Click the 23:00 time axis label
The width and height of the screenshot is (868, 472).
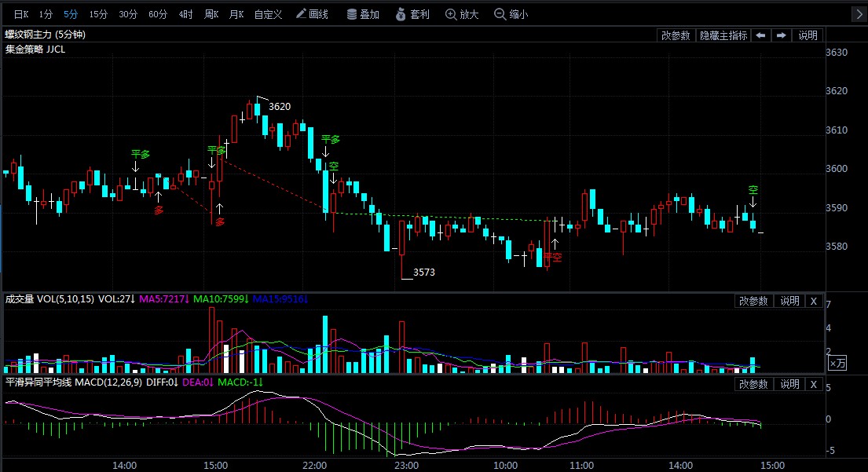click(x=406, y=466)
